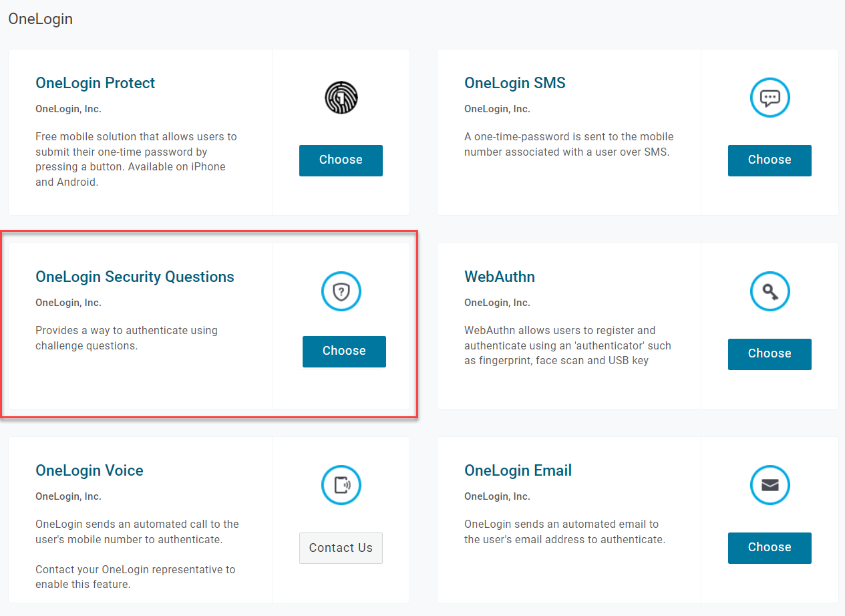Click 'Provides a way to authenticate' description

coord(127,338)
